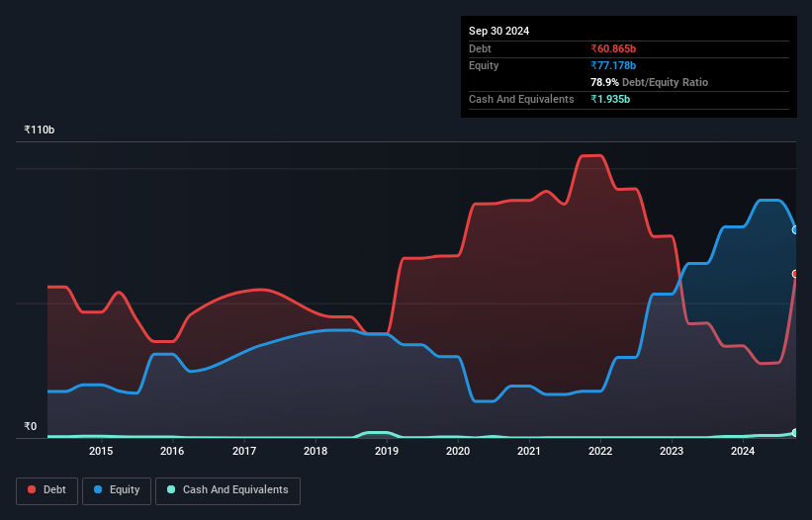Viewport: 812px width, 520px height.
Task: Click the teal Cash endpoint marker
Action: 795,433
